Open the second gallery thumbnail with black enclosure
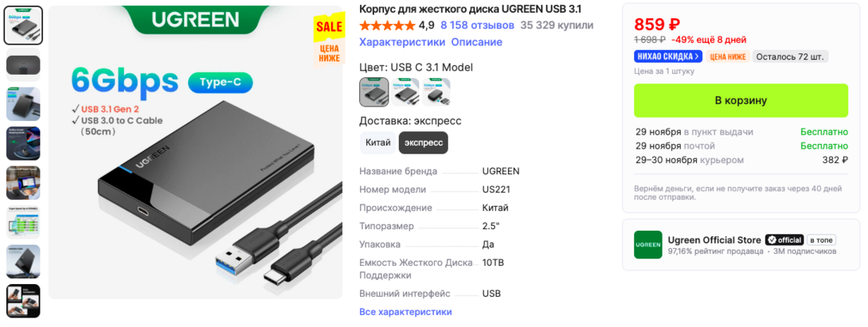 pyautogui.click(x=23, y=64)
